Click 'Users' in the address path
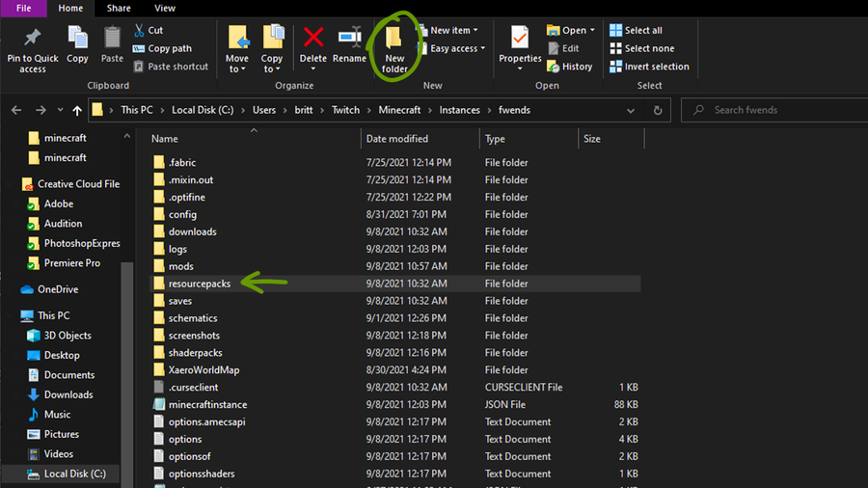The width and height of the screenshot is (868, 488). pos(264,110)
